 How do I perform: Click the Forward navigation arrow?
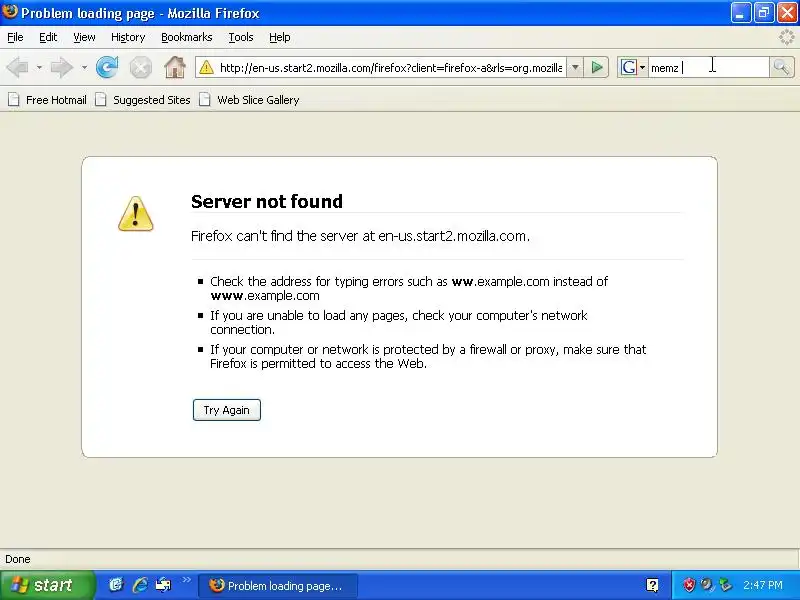(x=62, y=67)
